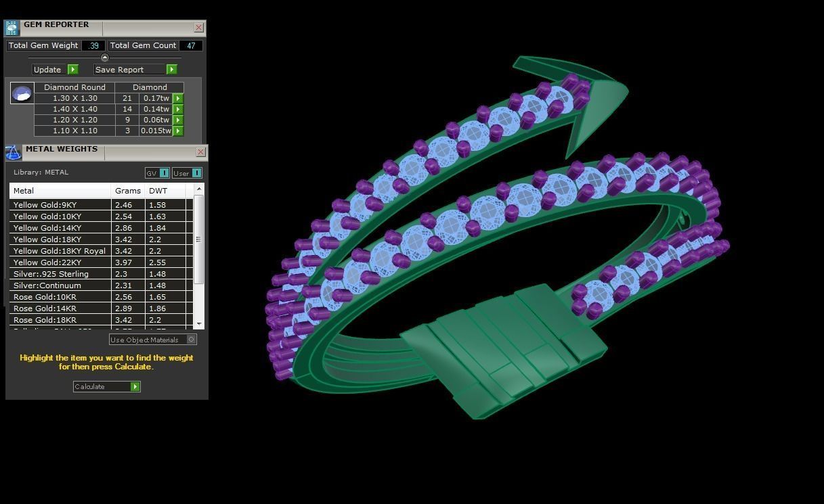Click the 1.10 X 1.10 size cell

click(74, 131)
